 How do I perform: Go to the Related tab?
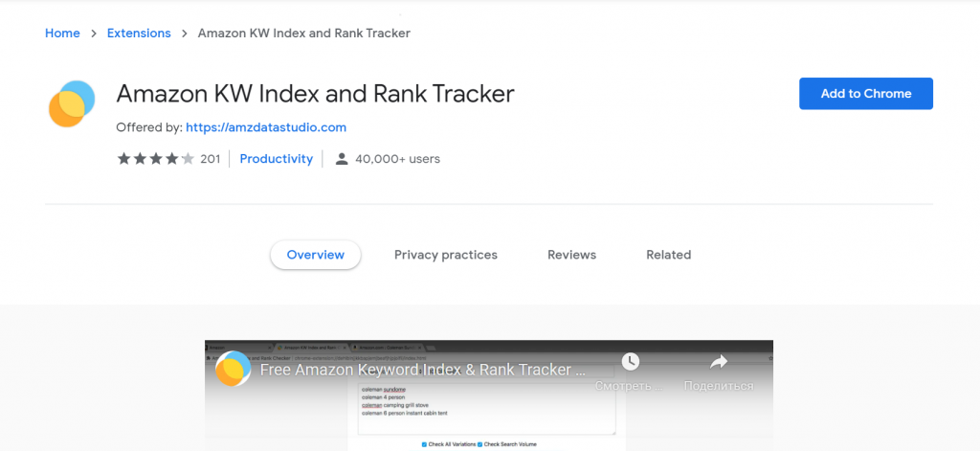(669, 255)
